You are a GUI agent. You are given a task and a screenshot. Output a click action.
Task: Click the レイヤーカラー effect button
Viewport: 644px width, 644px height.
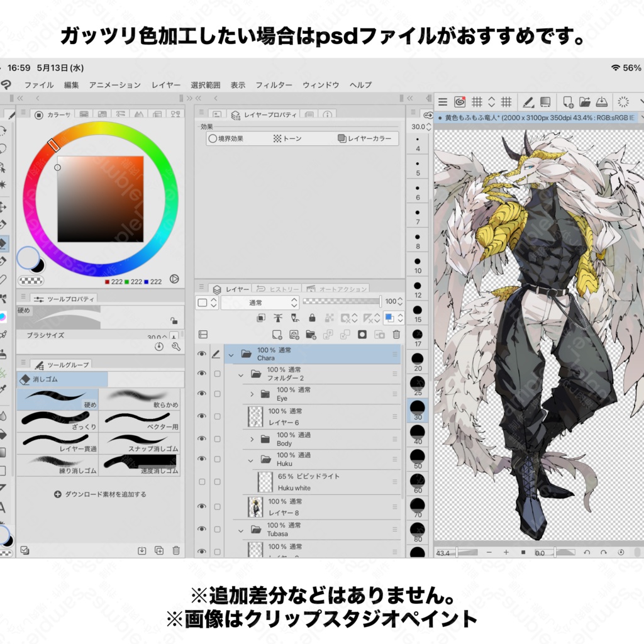(x=364, y=139)
